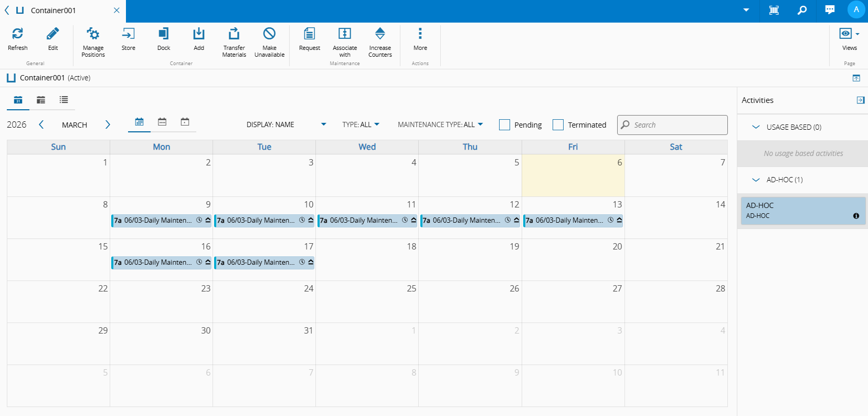Select the Container001 tab
Viewport: 868px width, 416px height.
pyautogui.click(x=53, y=11)
